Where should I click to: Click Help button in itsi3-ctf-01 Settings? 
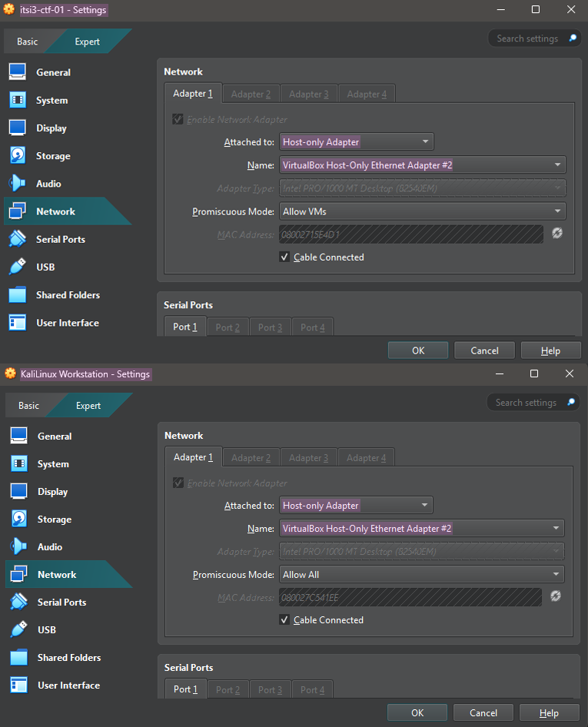pyautogui.click(x=551, y=350)
